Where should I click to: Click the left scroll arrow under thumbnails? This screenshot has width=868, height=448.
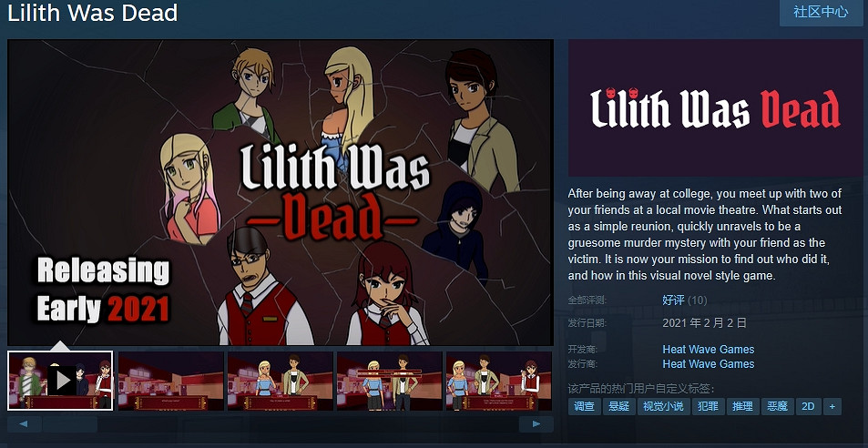click(x=24, y=424)
